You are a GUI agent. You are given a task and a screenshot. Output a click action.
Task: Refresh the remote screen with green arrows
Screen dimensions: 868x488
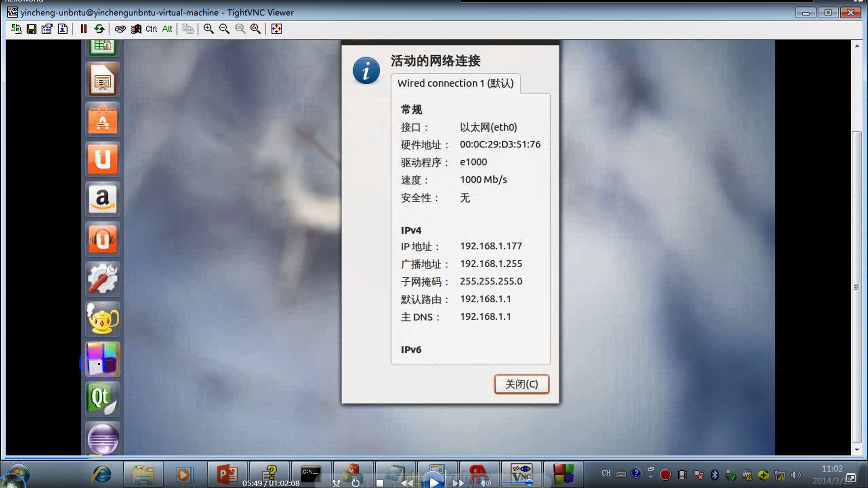[x=99, y=29]
